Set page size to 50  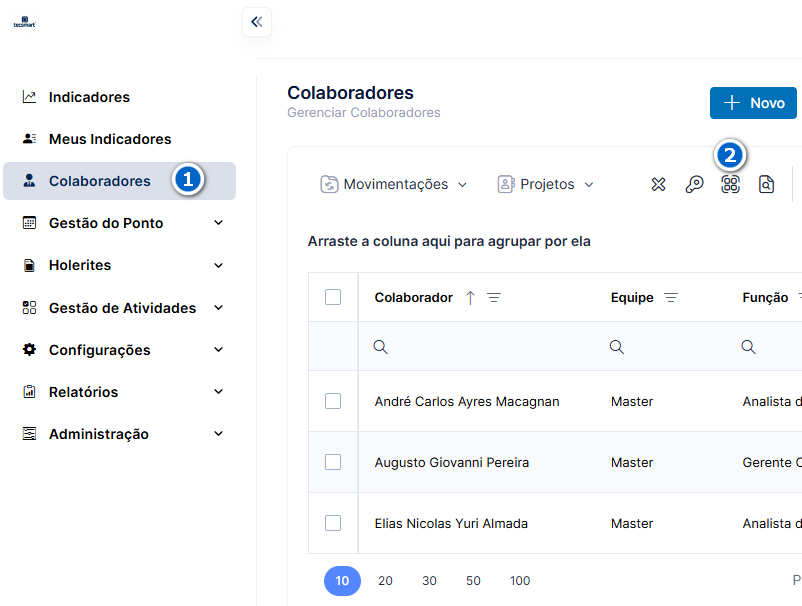click(473, 580)
